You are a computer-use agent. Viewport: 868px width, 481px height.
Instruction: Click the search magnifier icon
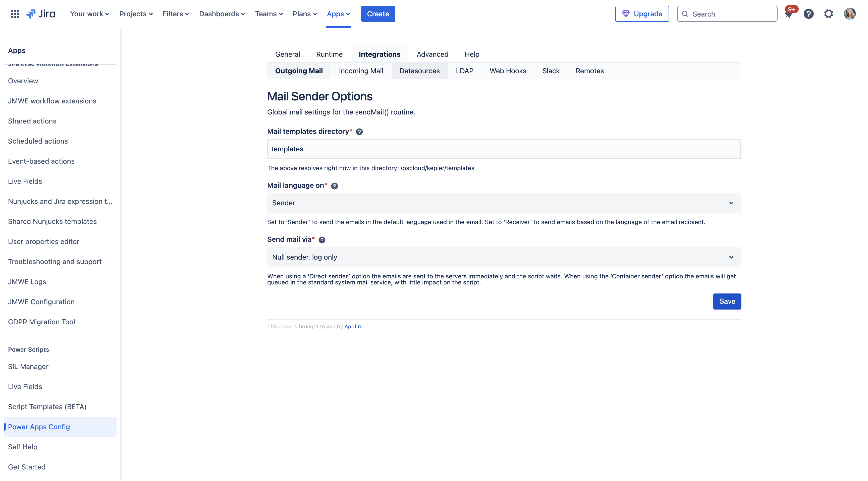[685, 14]
